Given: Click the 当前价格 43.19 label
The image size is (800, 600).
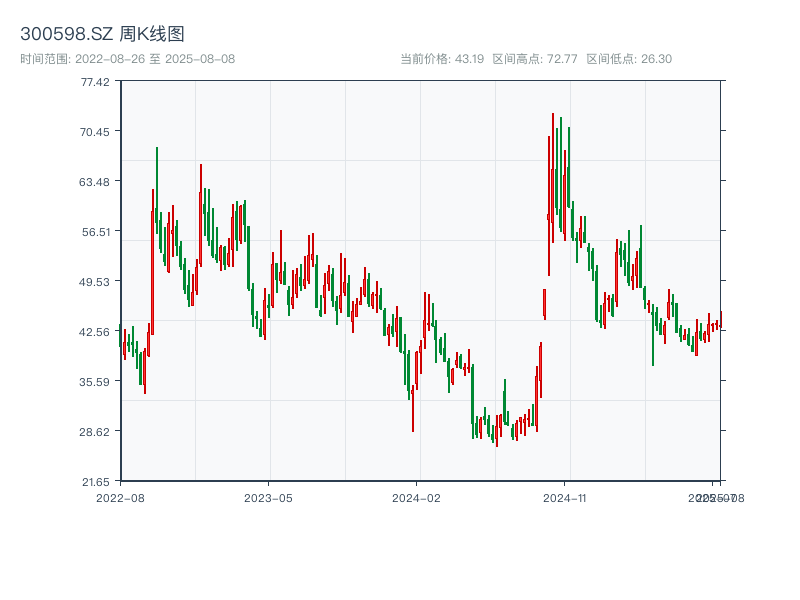Looking at the screenshot, I should tap(441, 59).
